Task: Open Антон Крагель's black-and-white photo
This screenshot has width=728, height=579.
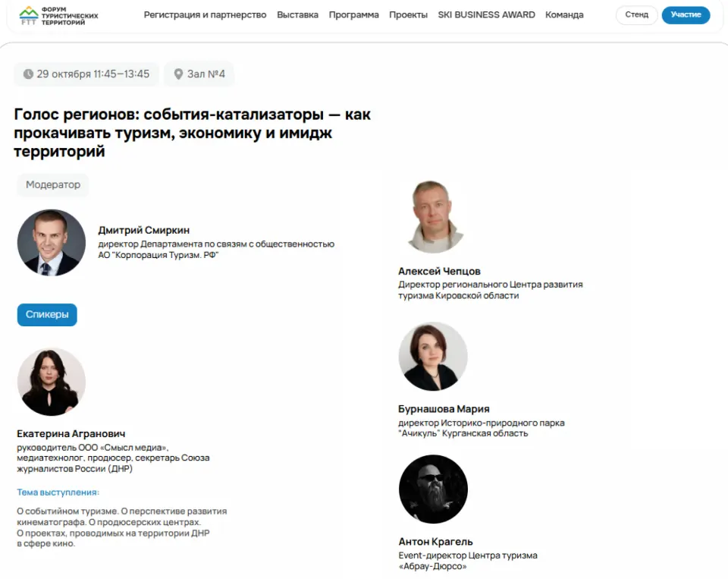Action: pyautogui.click(x=433, y=489)
